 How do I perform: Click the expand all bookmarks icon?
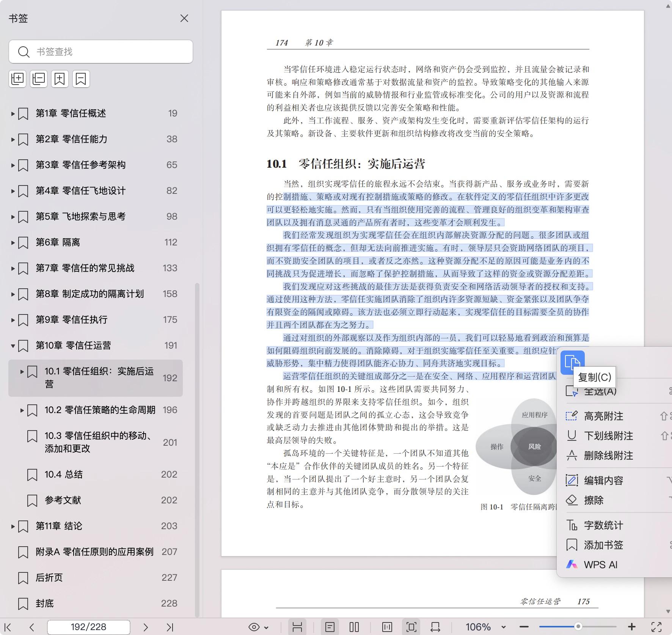pos(17,79)
